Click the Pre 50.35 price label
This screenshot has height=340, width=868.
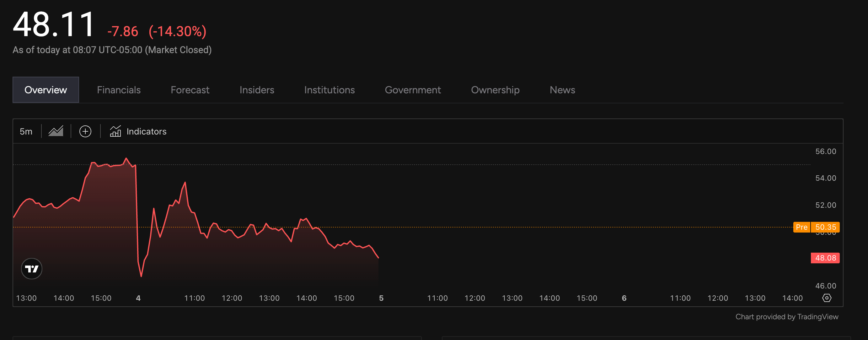point(816,227)
